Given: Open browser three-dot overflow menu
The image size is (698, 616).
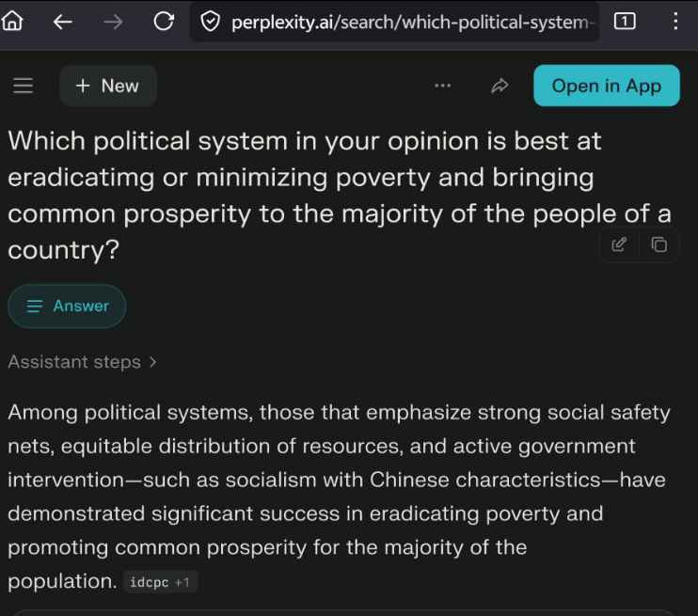Looking at the screenshot, I should [x=675, y=21].
